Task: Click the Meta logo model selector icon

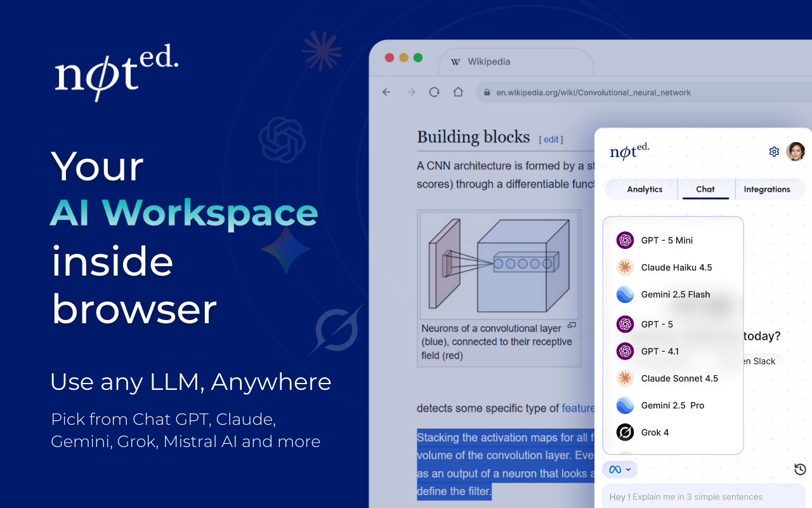Action: [x=614, y=469]
